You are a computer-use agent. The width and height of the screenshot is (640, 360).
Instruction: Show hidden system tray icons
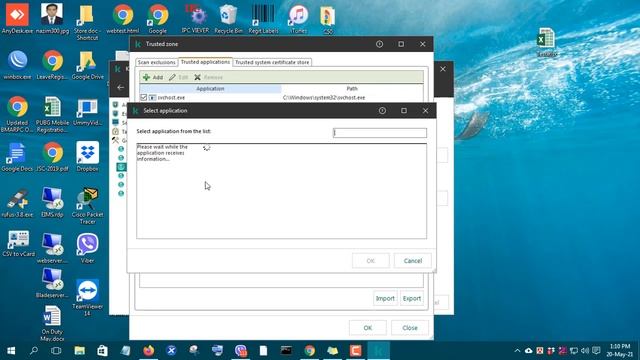point(517,351)
